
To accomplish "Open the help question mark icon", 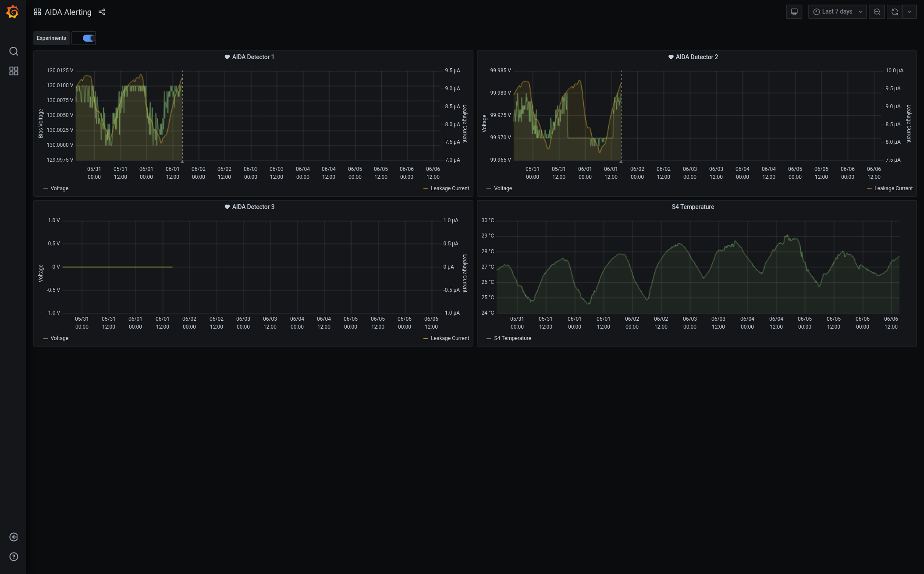I will (14, 557).
